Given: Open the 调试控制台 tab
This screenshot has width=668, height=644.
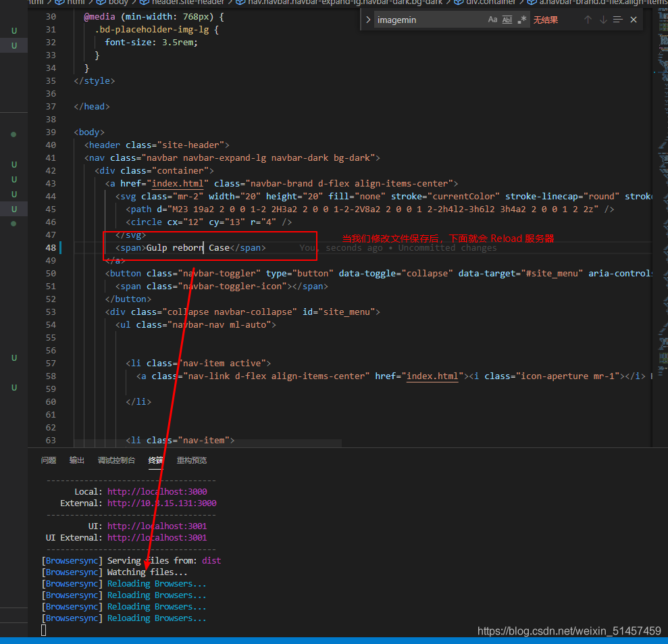Looking at the screenshot, I should tap(116, 460).
